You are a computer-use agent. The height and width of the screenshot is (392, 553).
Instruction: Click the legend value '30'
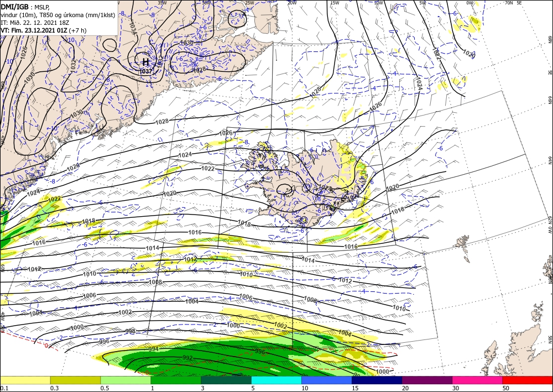tap(456, 388)
